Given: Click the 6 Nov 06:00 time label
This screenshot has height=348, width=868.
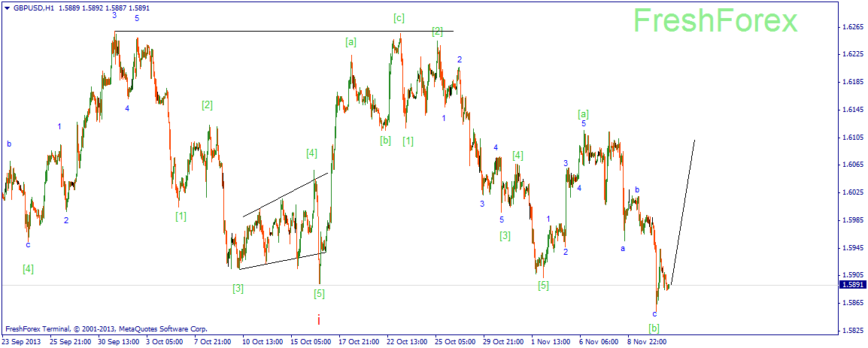Looking at the screenshot, I should click(598, 341).
